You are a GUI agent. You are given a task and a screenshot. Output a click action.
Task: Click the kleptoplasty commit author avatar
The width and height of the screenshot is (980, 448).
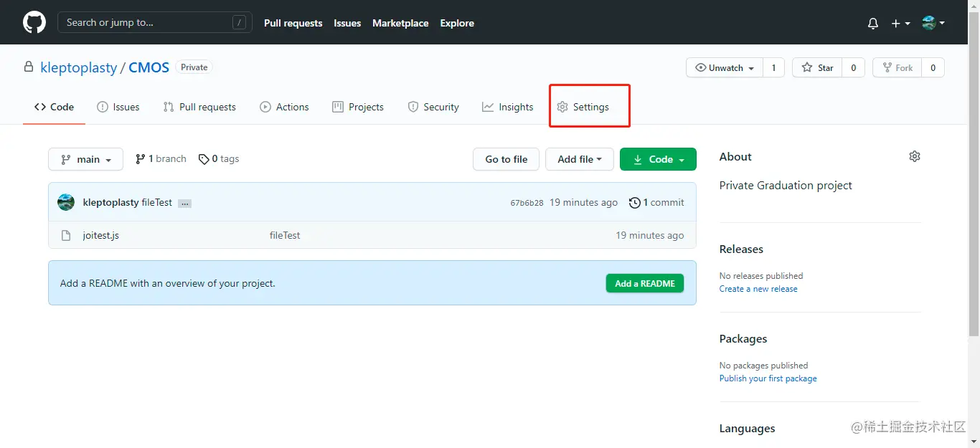(x=66, y=202)
